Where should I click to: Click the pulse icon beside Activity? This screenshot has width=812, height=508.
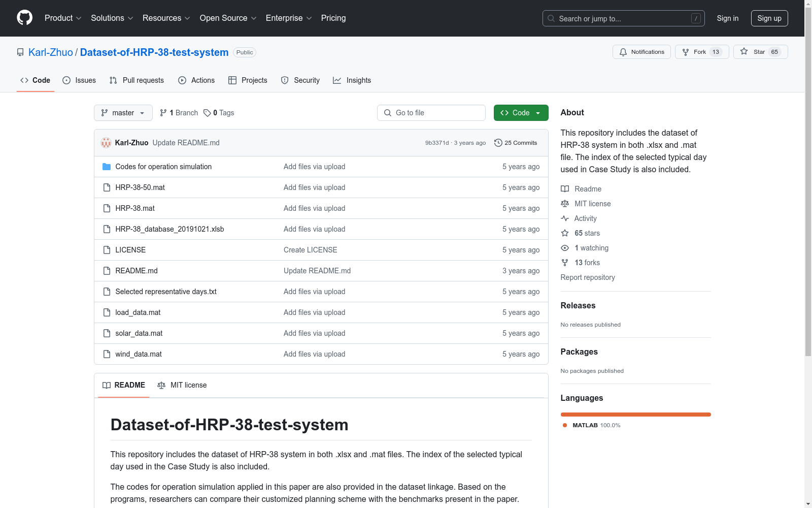[565, 218]
